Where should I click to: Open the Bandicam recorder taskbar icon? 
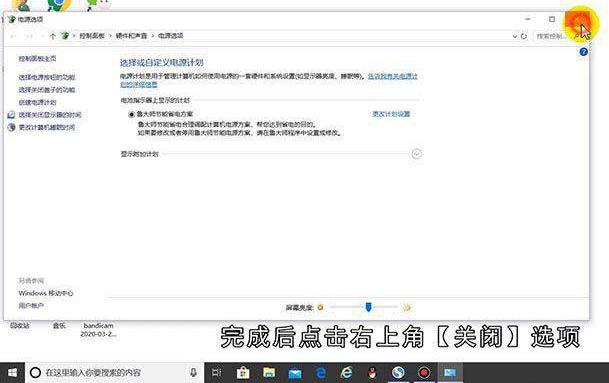(424, 373)
